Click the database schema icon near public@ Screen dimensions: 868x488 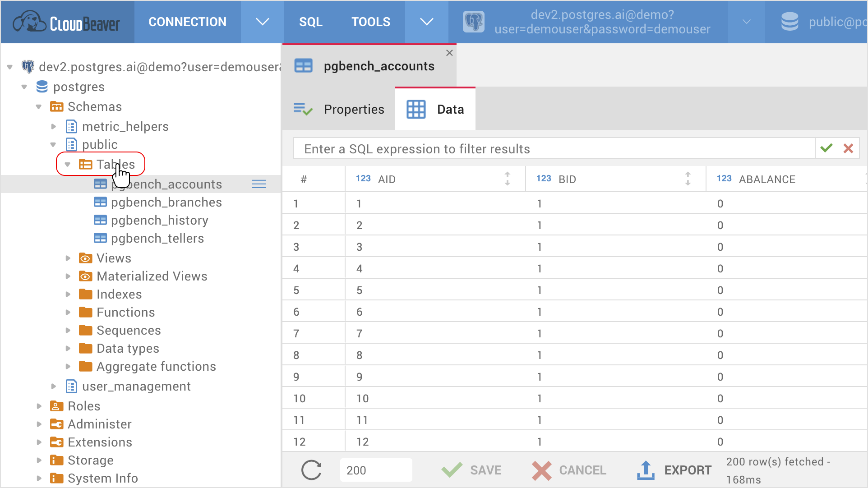(x=790, y=22)
